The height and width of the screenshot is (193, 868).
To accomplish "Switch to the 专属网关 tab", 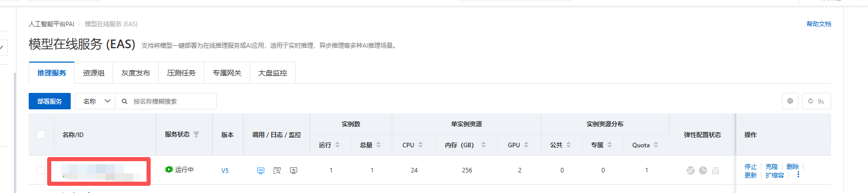I will [x=227, y=73].
